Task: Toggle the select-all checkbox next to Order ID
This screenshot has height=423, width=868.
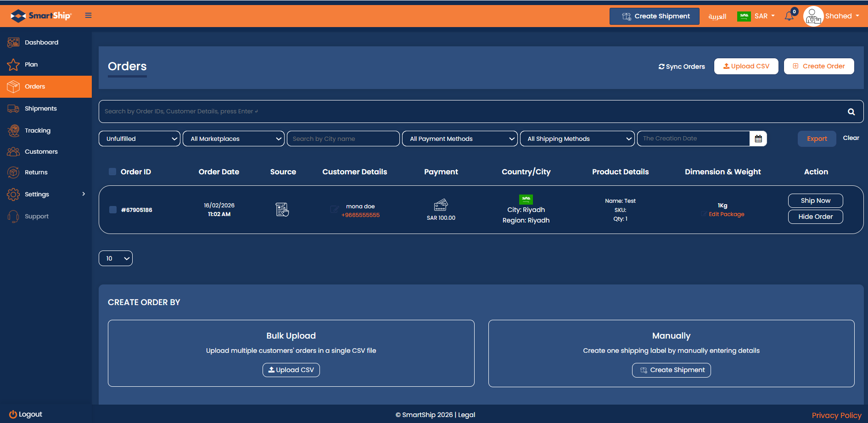Action: click(112, 172)
